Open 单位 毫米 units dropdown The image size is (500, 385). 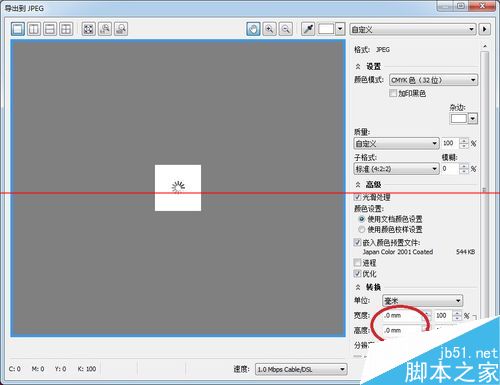(422, 301)
